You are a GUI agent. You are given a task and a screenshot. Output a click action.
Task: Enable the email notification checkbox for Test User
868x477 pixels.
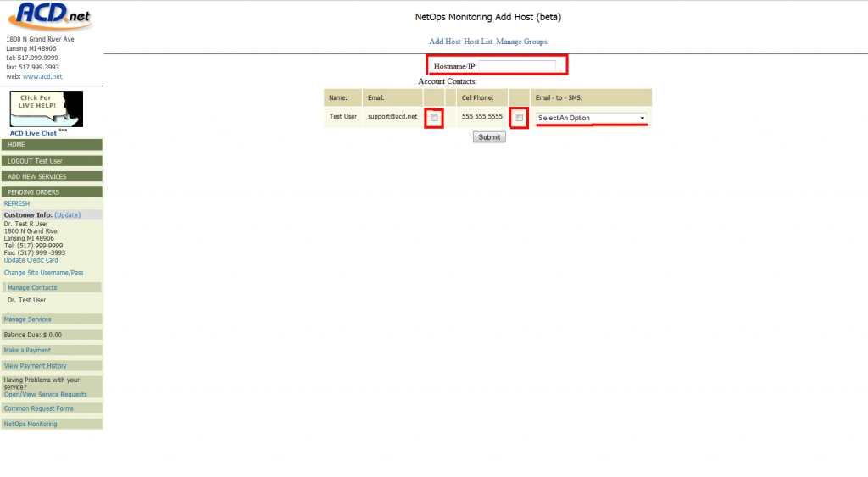(x=434, y=118)
